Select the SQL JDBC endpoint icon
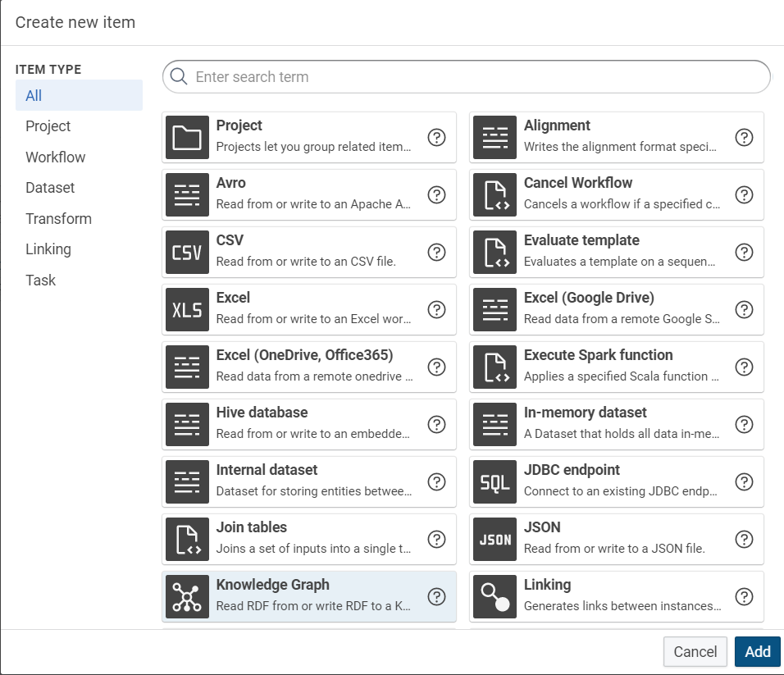Screen dimensions: 784x675 point(495,481)
